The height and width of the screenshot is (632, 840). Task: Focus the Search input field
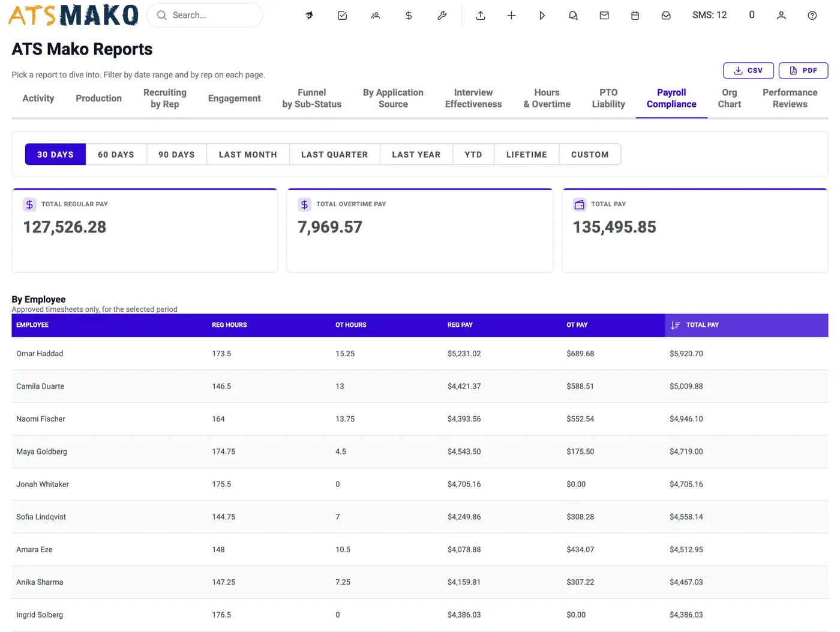205,15
